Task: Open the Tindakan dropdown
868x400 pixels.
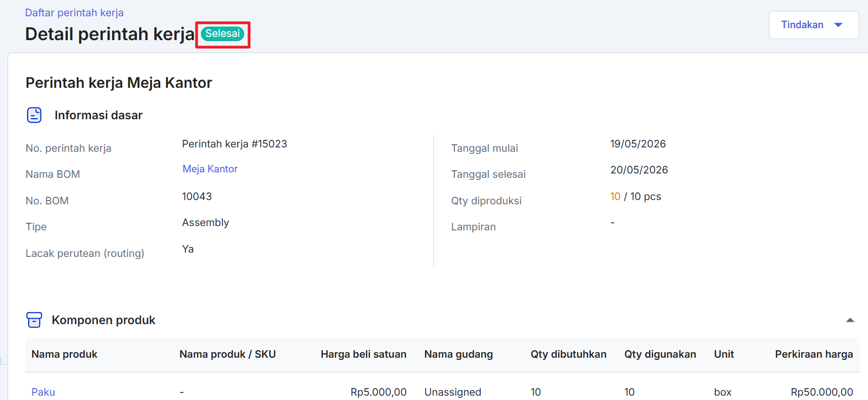Action: point(814,25)
